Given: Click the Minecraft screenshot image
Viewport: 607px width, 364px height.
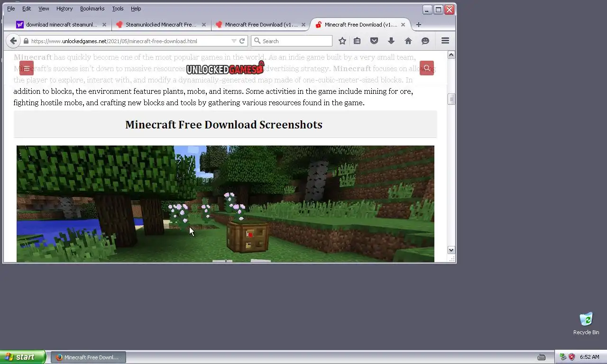Looking at the screenshot, I should pos(225,204).
